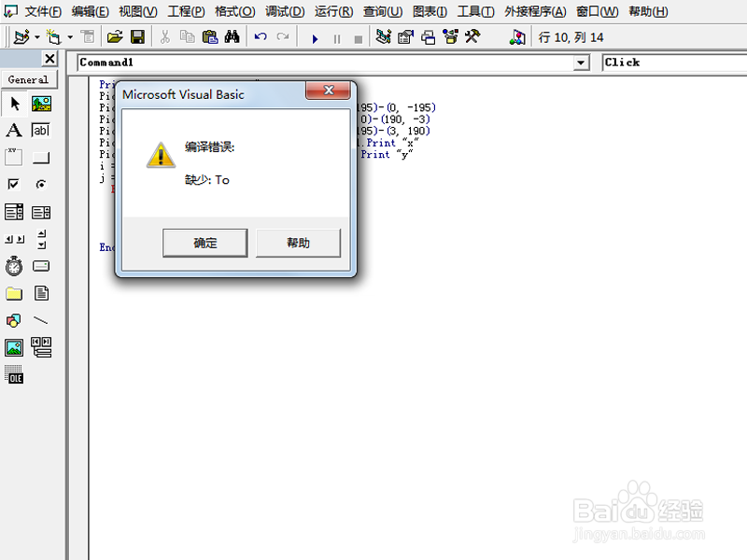Click the Add Form toolbar icon
This screenshot has height=560, width=747.
[53, 36]
